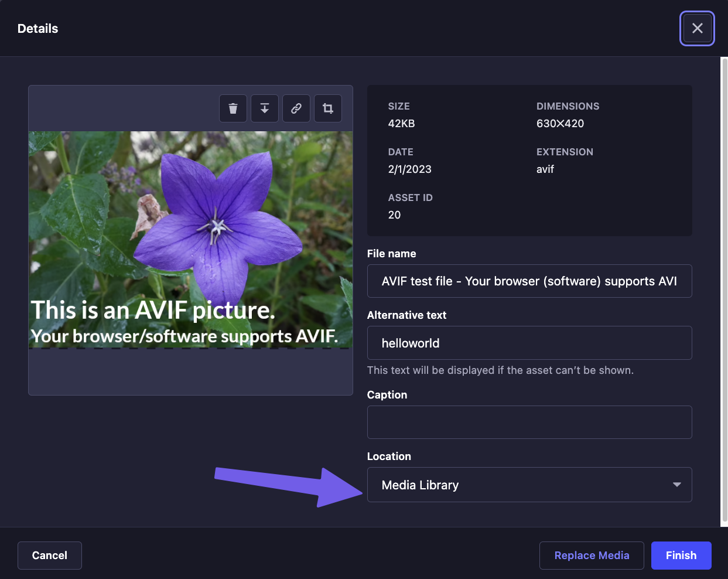Click Replace Media
This screenshot has width=728, height=579.
coord(592,555)
